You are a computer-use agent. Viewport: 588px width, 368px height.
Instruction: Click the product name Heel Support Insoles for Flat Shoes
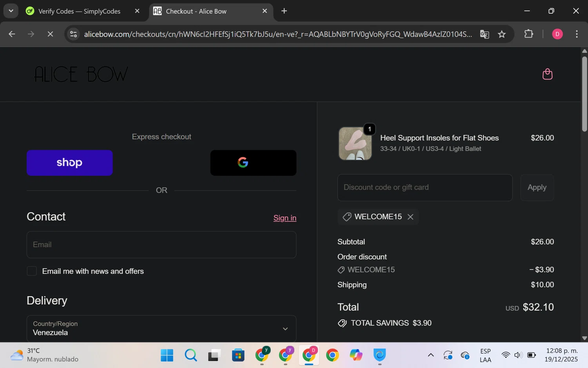[439, 138]
